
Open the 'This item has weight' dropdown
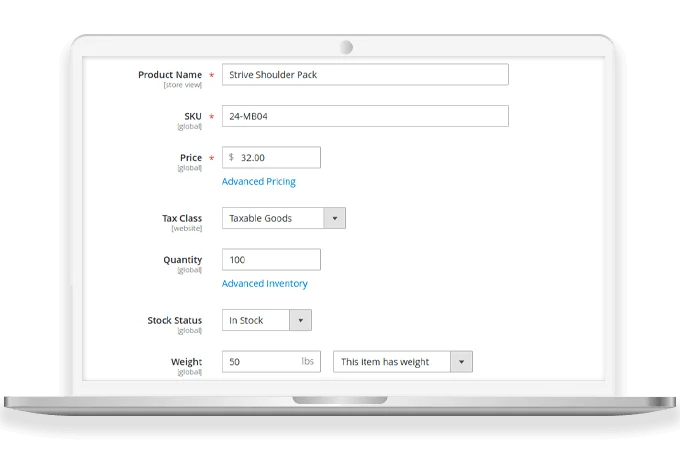(x=403, y=362)
